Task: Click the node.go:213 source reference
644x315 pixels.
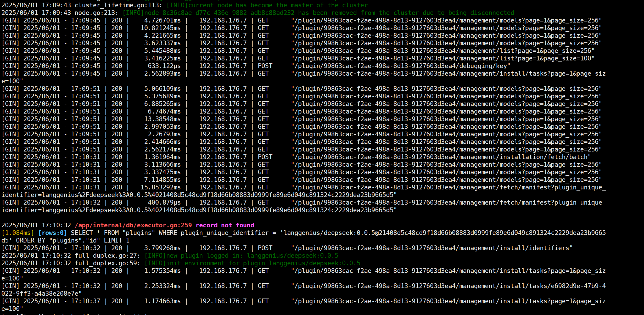Action: tap(97, 13)
